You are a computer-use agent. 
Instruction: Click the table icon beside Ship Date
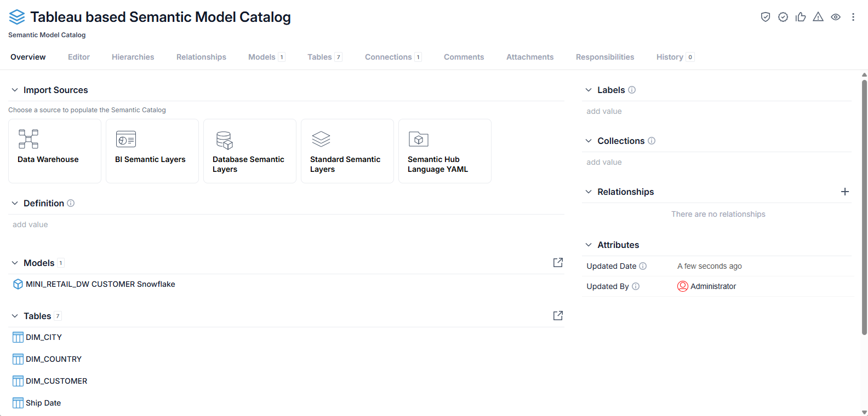pyautogui.click(x=18, y=403)
